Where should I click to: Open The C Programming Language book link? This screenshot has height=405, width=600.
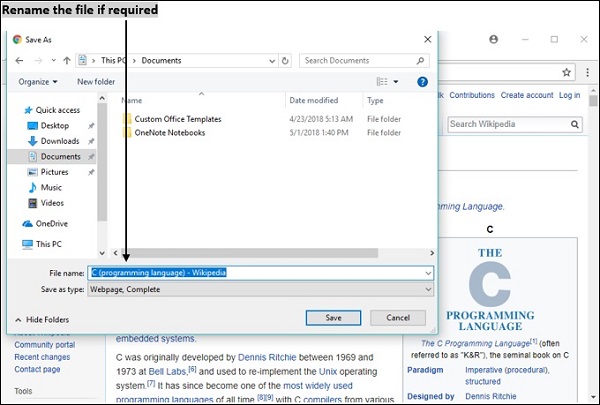click(x=475, y=343)
